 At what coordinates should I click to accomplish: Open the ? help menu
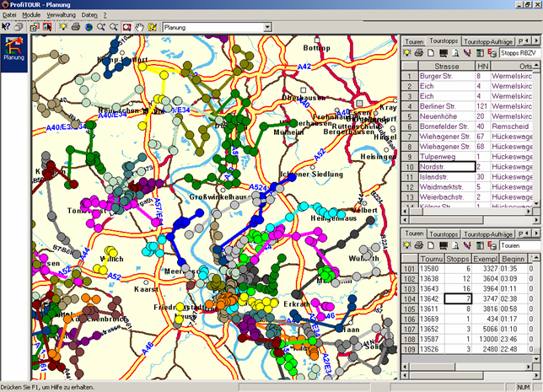click(x=105, y=15)
